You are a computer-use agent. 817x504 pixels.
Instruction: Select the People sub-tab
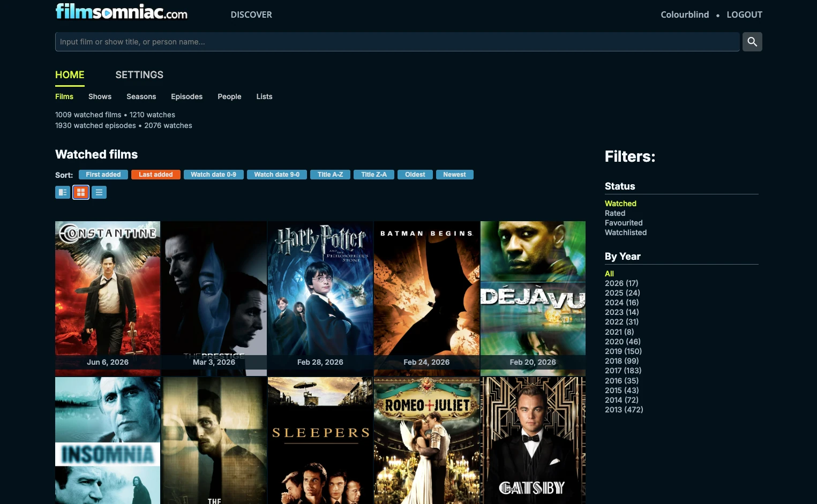click(x=229, y=97)
